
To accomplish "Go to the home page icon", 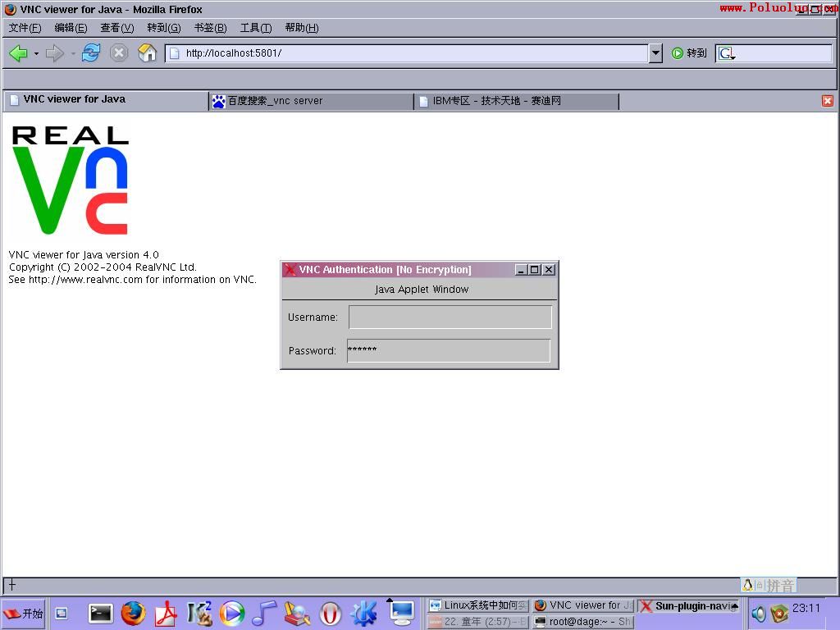I will coord(147,52).
